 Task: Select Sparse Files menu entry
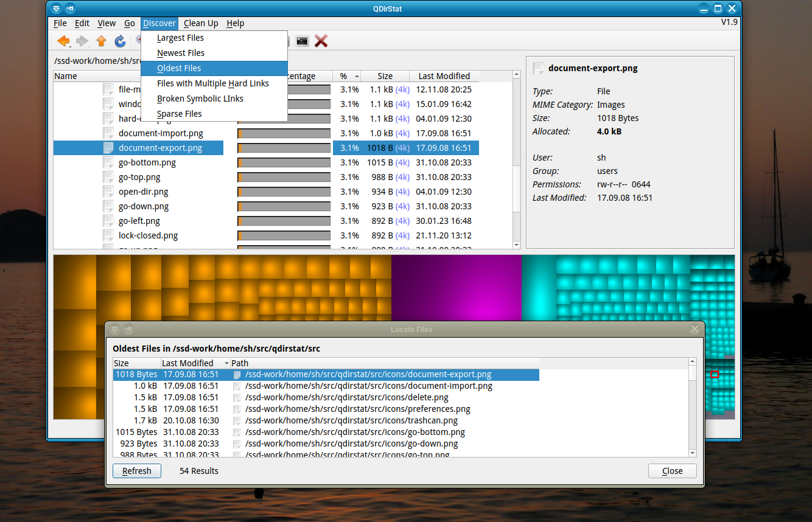click(214, 114)
